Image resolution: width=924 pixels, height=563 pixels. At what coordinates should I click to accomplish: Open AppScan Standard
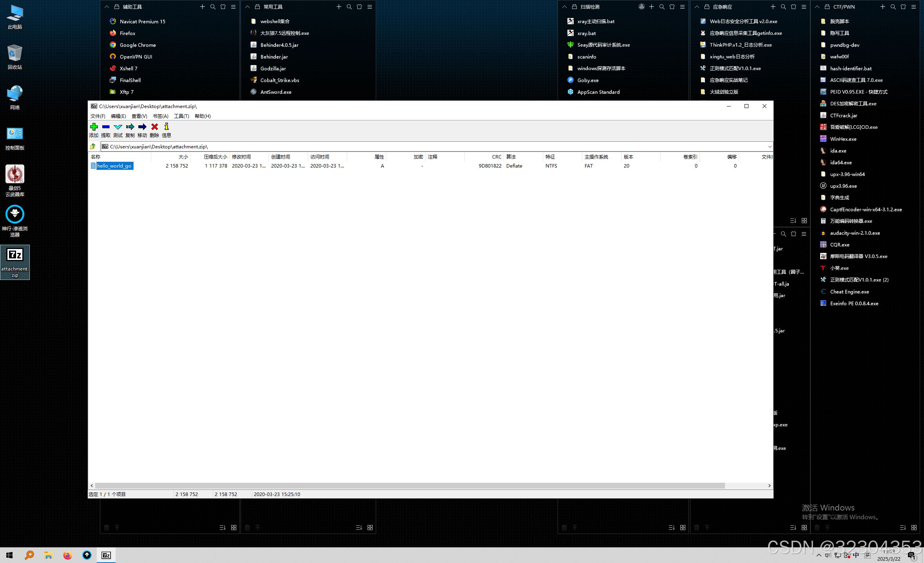(x=598, y=92)
